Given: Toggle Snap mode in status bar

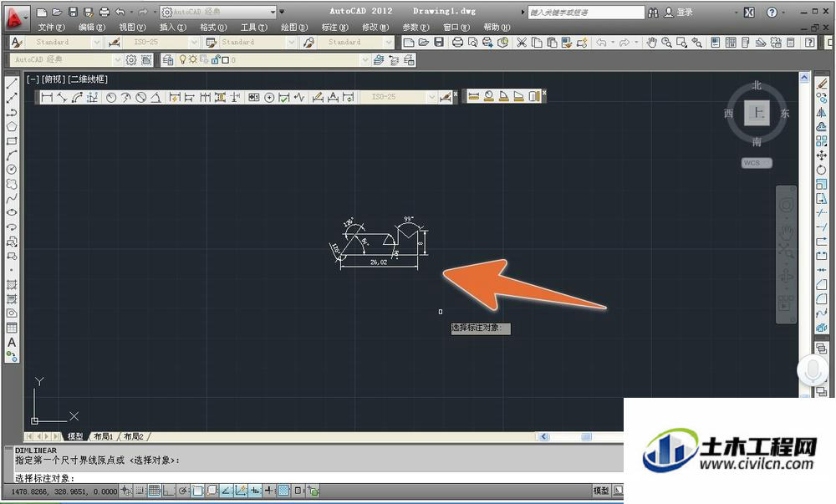Looking at the screenshot, I should pyautogui.click(x=140, y=490).
